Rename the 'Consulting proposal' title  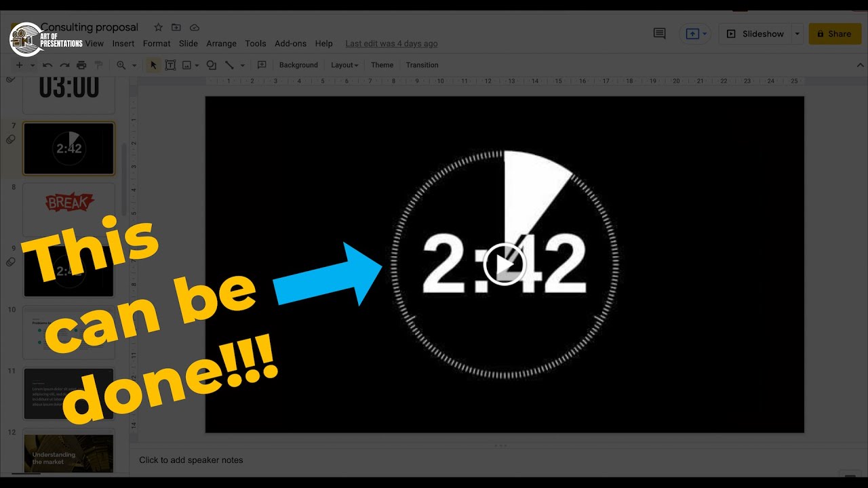point(89,27)
